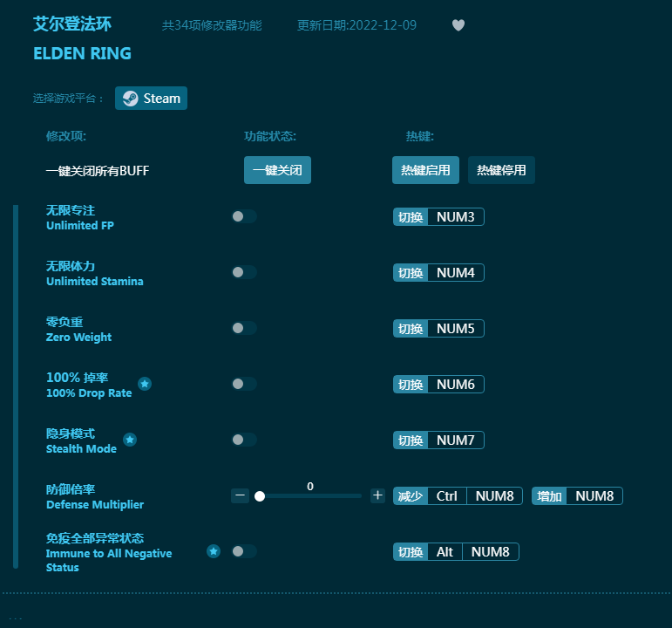Click the heart favorite icon

[x=458, y=25]
